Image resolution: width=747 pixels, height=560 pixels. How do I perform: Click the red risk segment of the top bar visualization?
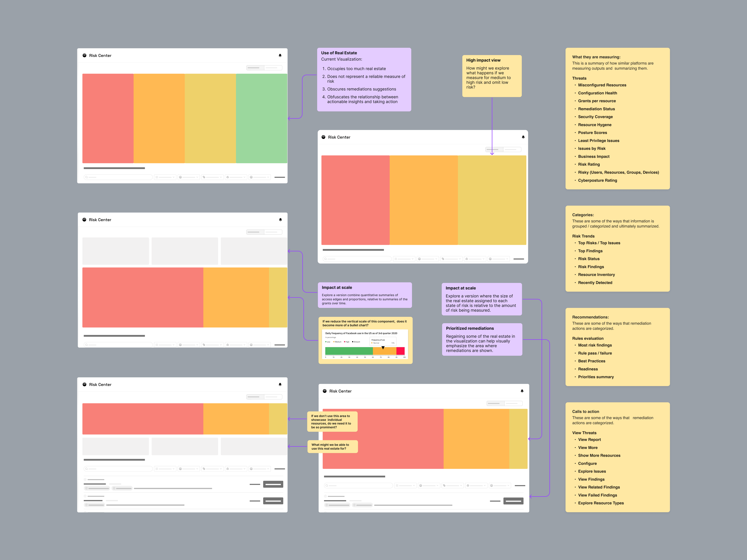(108, 118)
